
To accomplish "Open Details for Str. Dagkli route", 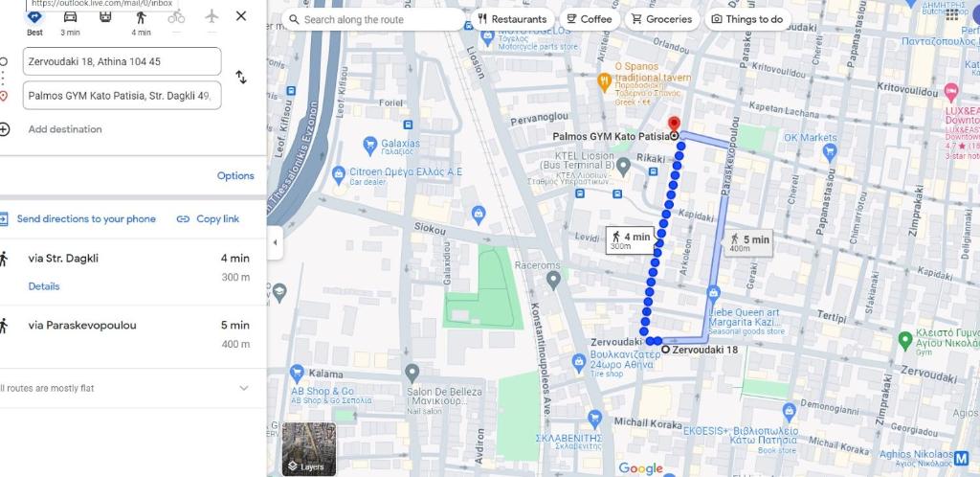I will (x=44, y=286).
